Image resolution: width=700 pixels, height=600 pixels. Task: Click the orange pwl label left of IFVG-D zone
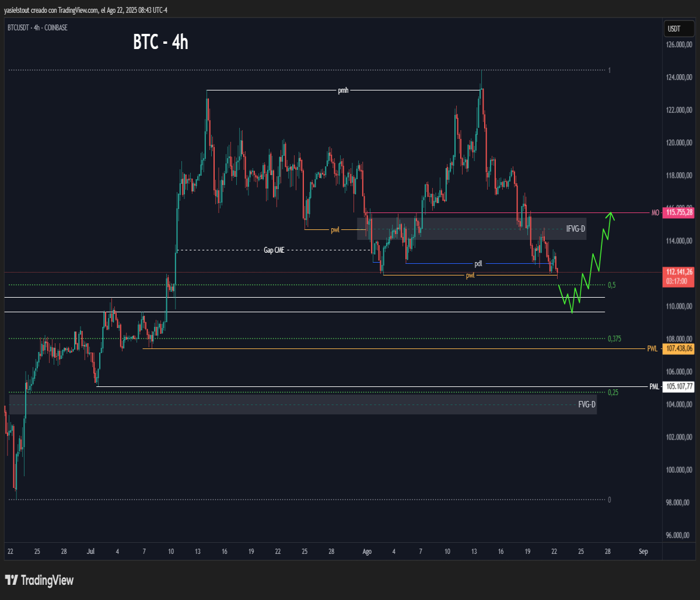tap(335, 229)
